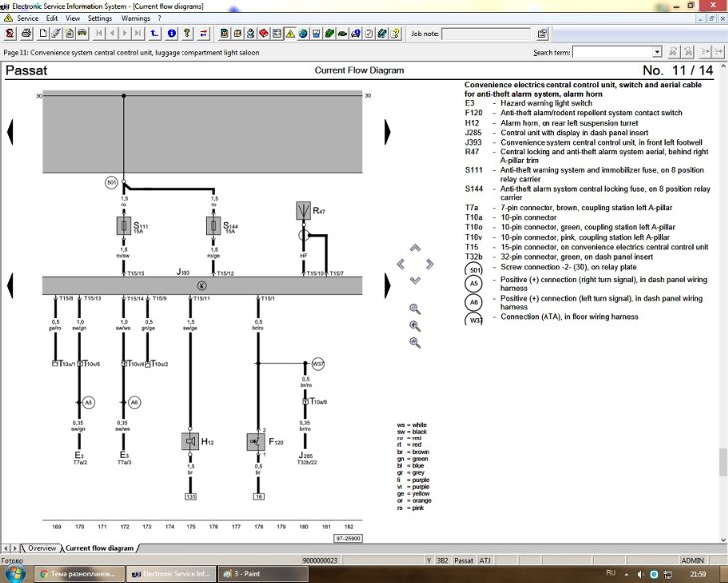Click upper right black diagram navigation arrow

pyautogui.click(x=388, y=132)
